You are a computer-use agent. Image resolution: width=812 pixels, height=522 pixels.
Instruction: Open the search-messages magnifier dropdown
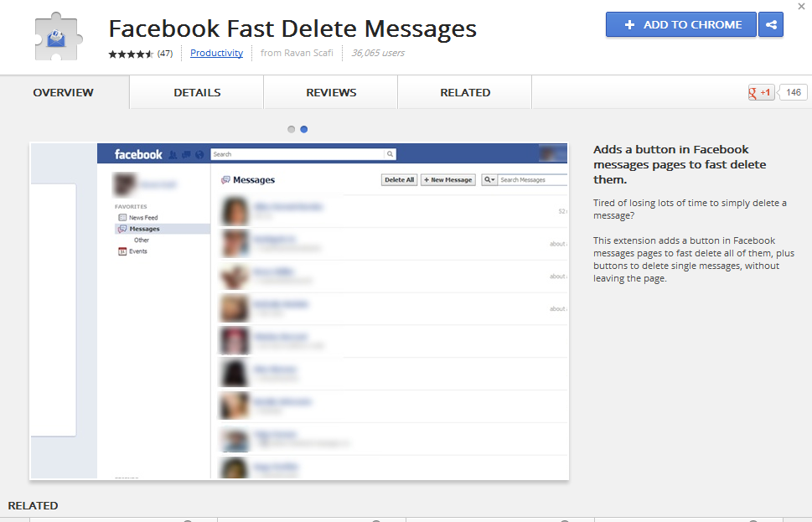(489, 179)
